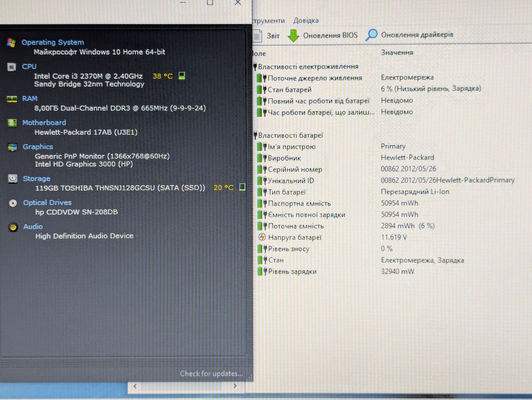The height and width of the screenshot is (400, 532).
Task: Click the device name value Primary
Action: [393, 146]
